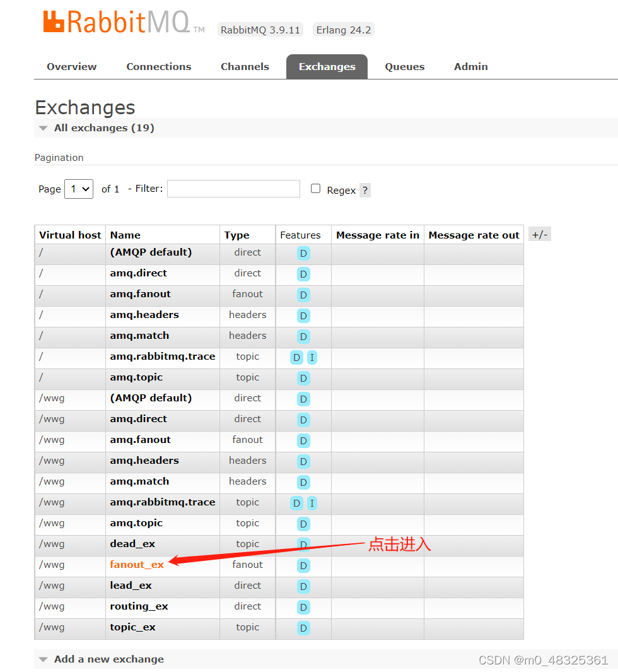The width and height of the screenshot is (618, 672).
Task: Click the D badge on / amq.topic row
Action: 303,379
